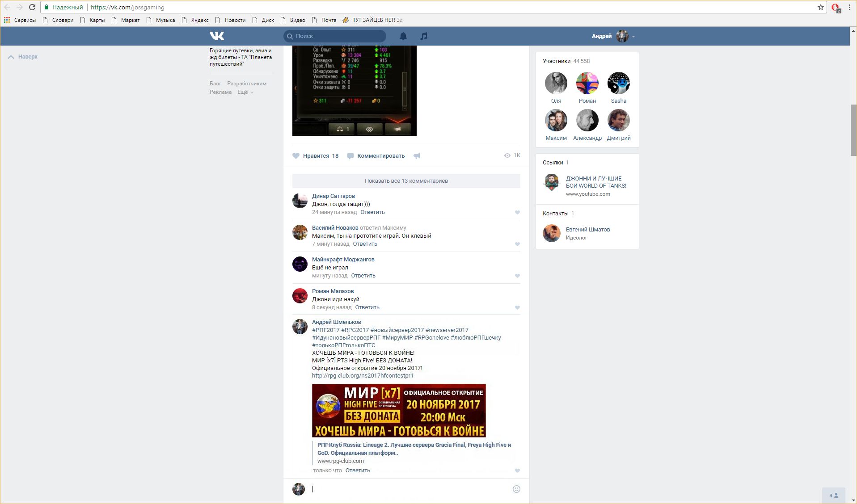The width and height of the screenshot is (857, 504).
Task: Click the VK logo home icon
Action: (217, 36)
